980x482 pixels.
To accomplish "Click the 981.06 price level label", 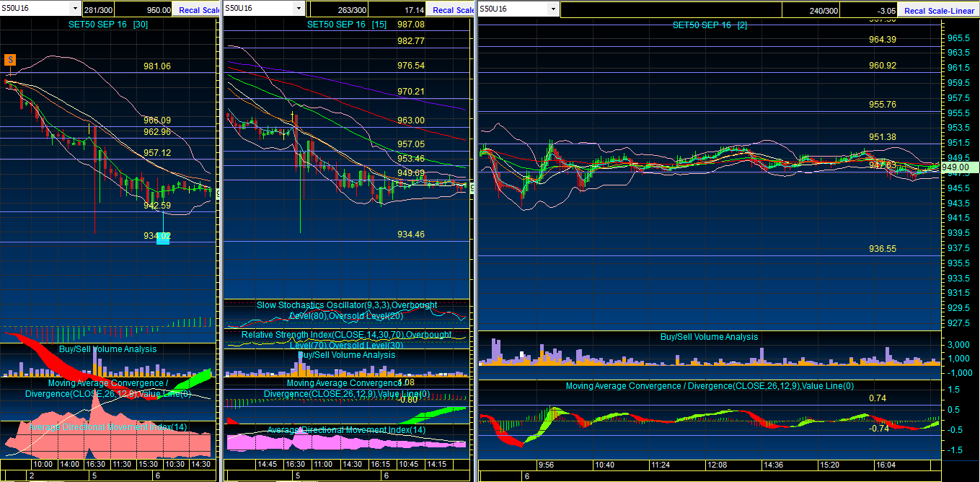I will pyautogui.click(x=157, y=66).
